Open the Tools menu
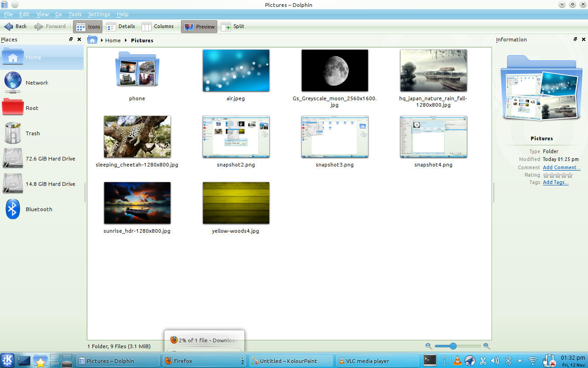Viewport: 588px width, 368px height. click(75, 14)
